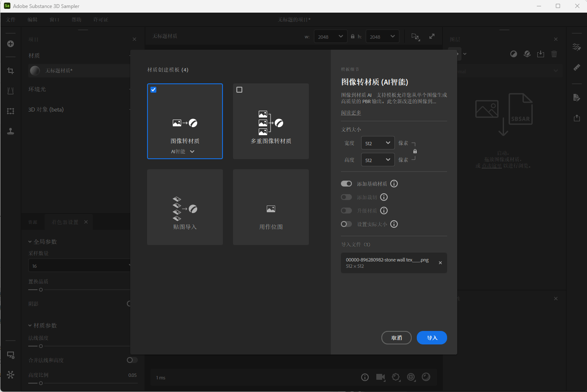Viewport: 587px width, 392px height.
Task: Collapse the 全局参数 section
Action: (x=30, y=242)
